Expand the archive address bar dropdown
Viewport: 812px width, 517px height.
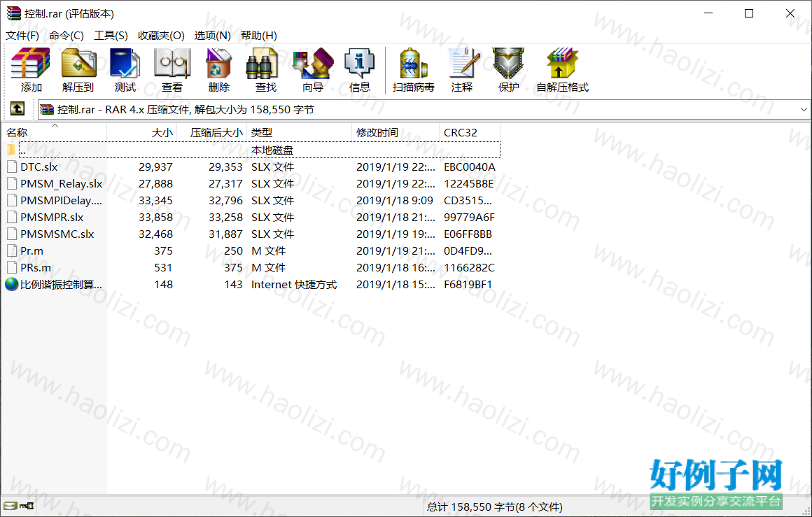[x=804, y=109]
